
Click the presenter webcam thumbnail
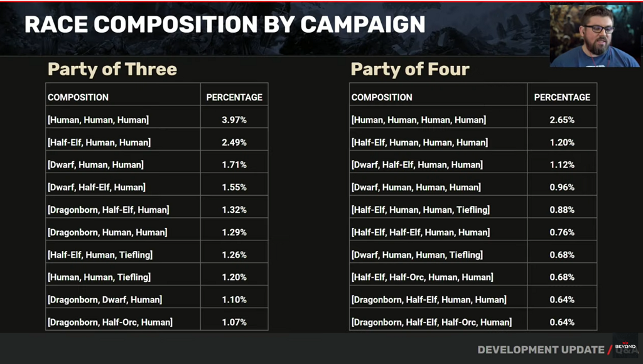pos(595,36)
